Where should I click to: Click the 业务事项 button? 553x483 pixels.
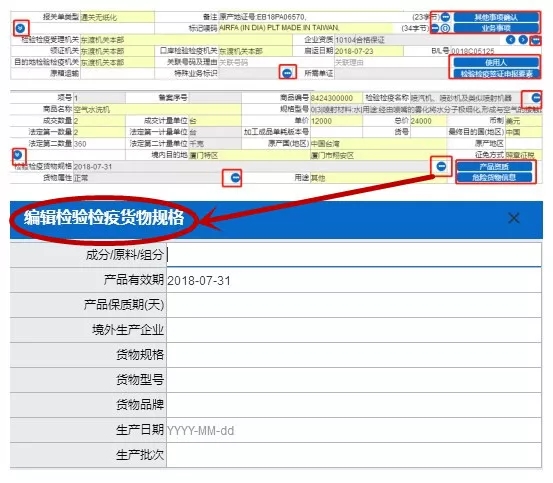click(x=496, y=28)
